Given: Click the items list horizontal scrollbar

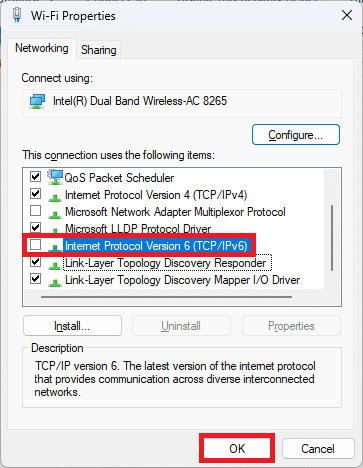Looking at the screenshot, I should [x=166, y=297].
